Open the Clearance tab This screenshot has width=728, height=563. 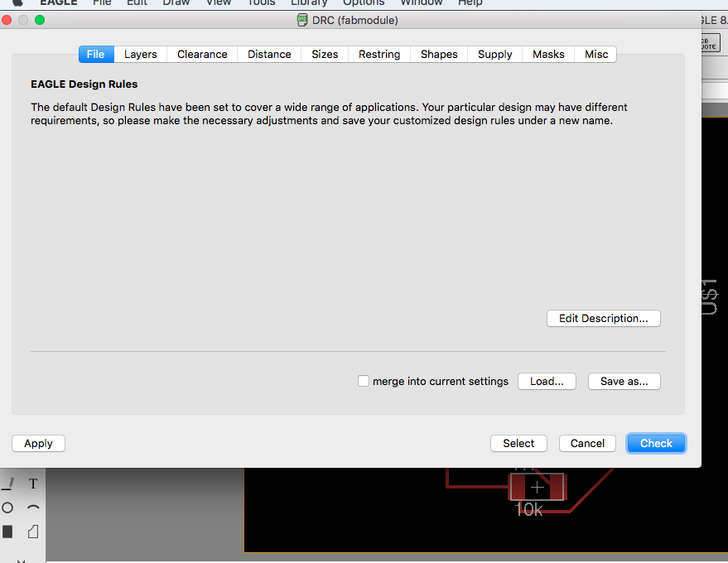tap(202, 55)
